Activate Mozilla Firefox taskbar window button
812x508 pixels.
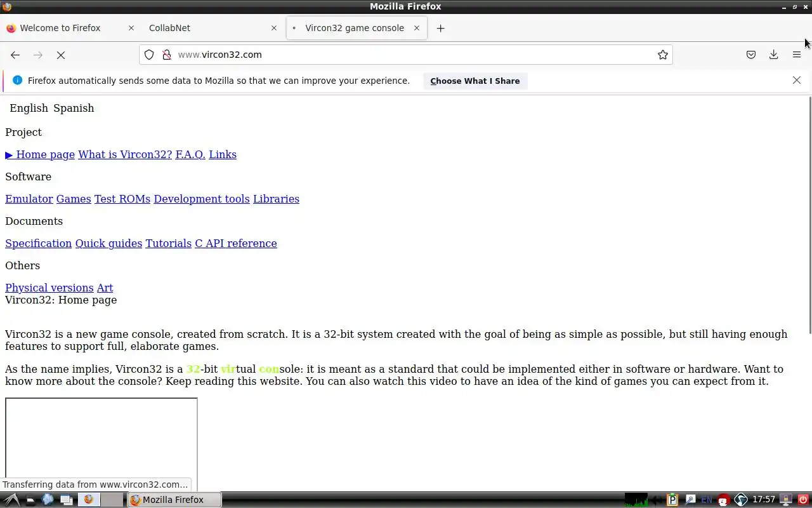pos(174,500)
